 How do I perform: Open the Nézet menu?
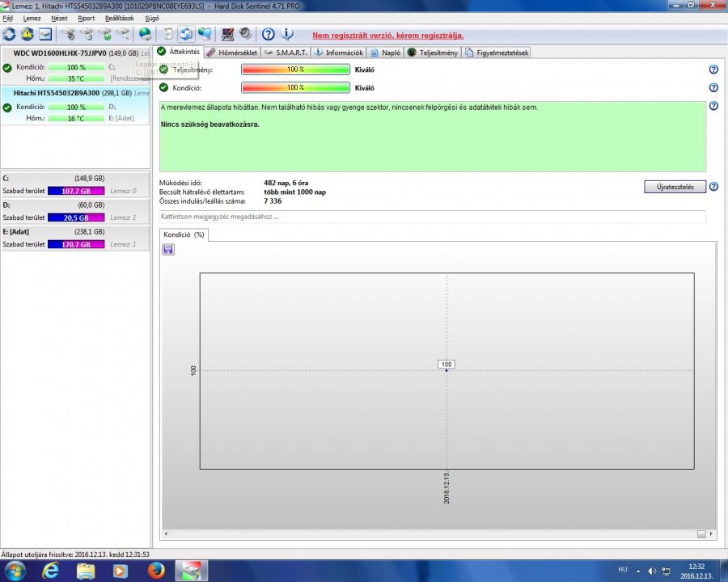tap(59, 18)
